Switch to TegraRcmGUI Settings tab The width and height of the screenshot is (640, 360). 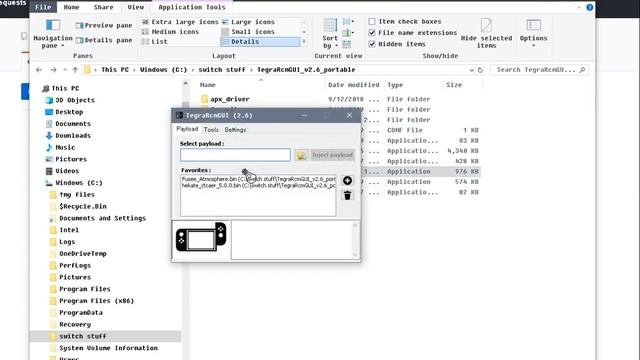coord(235,130)
